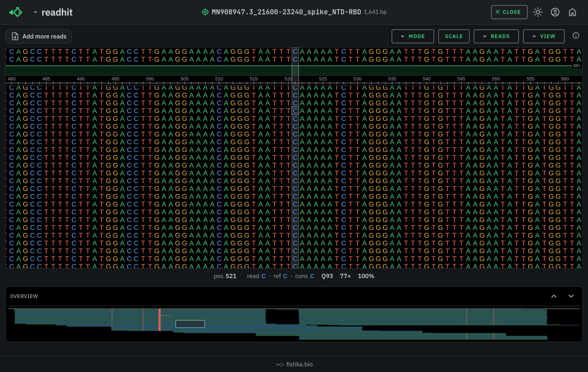Open the MODE dropdown menu
Screen dimensions: 588x372
[413, 36]
